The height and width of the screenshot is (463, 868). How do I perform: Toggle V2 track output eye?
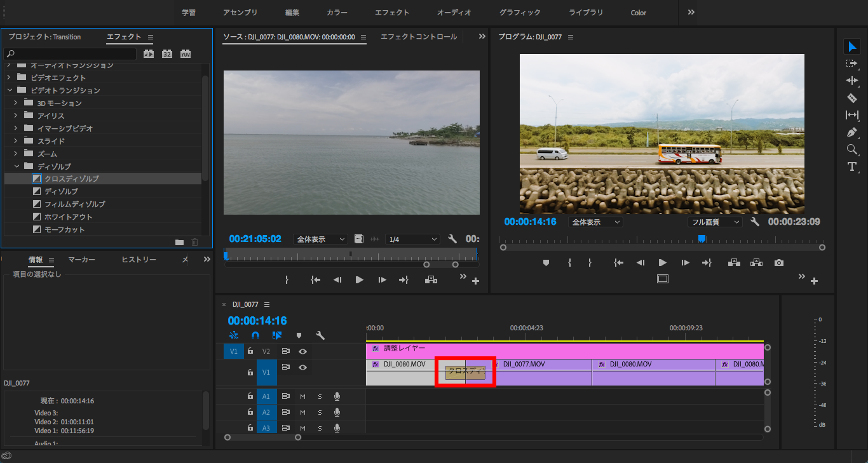click(x=303, y=351)
